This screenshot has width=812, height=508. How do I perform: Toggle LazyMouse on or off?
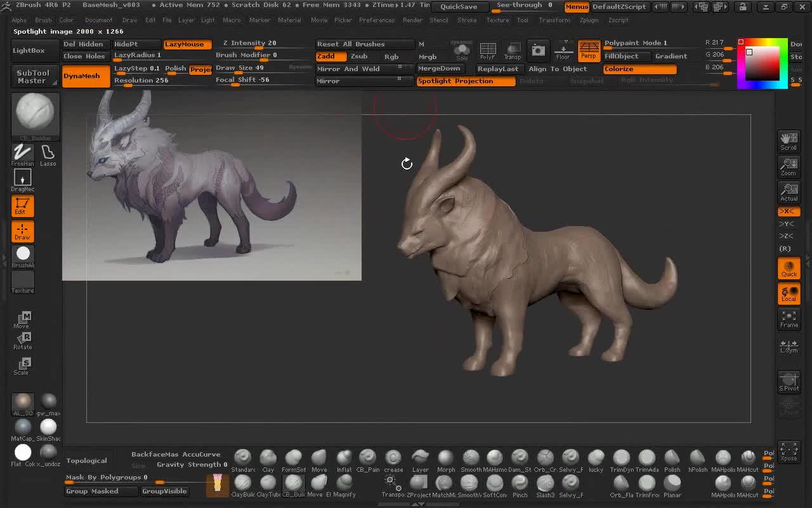pyautogui.click(x=188, y=44)
